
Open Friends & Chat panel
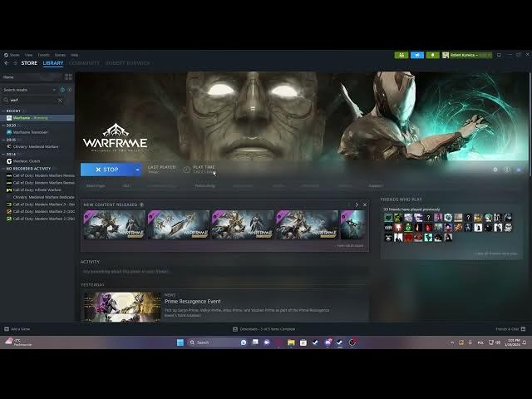tap(510, 329)
